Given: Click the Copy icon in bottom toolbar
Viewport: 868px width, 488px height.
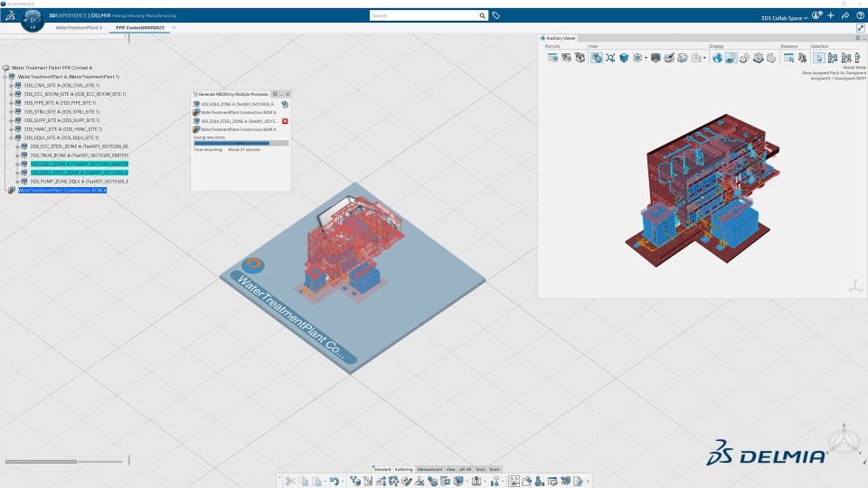Looking at the screenshot, I should click(x=304, y=482).
